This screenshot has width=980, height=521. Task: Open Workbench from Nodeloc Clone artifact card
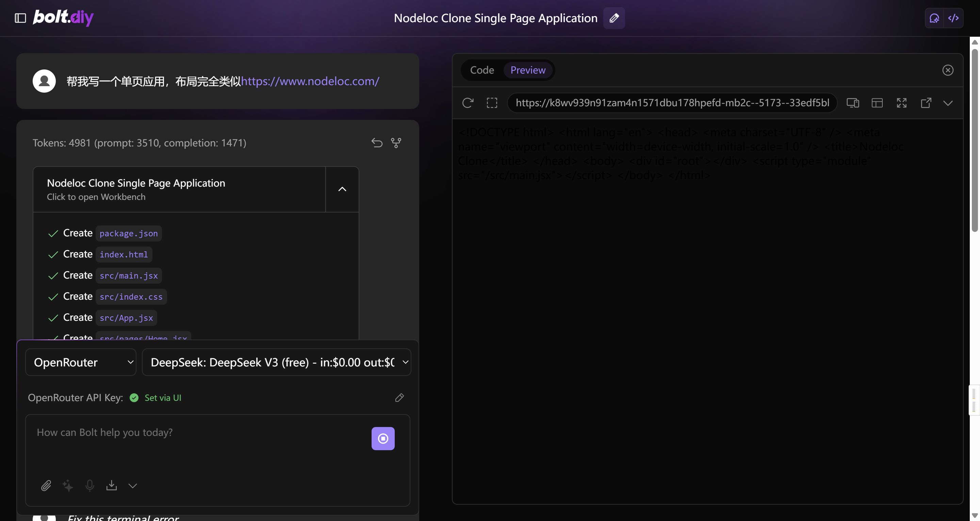point(179,189)
